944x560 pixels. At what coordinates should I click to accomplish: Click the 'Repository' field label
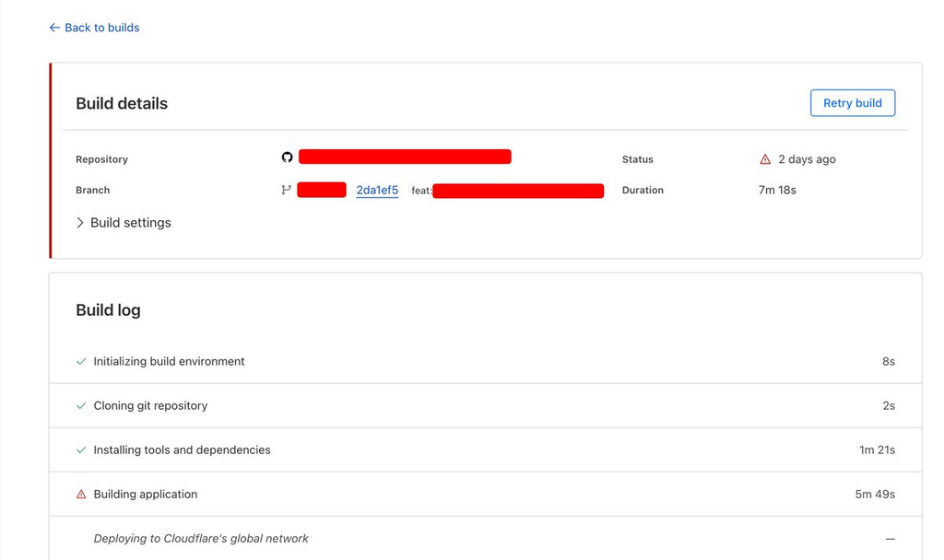[101, 159]
